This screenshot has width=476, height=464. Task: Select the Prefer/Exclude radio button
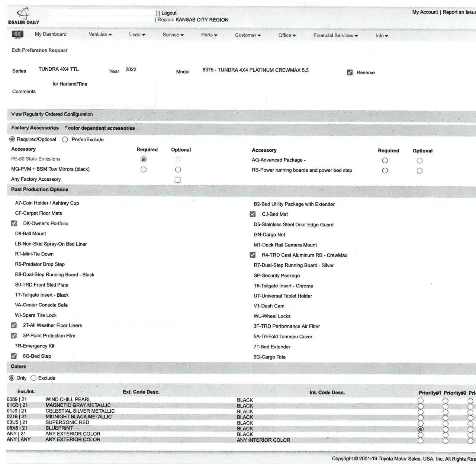click(65, 139)
